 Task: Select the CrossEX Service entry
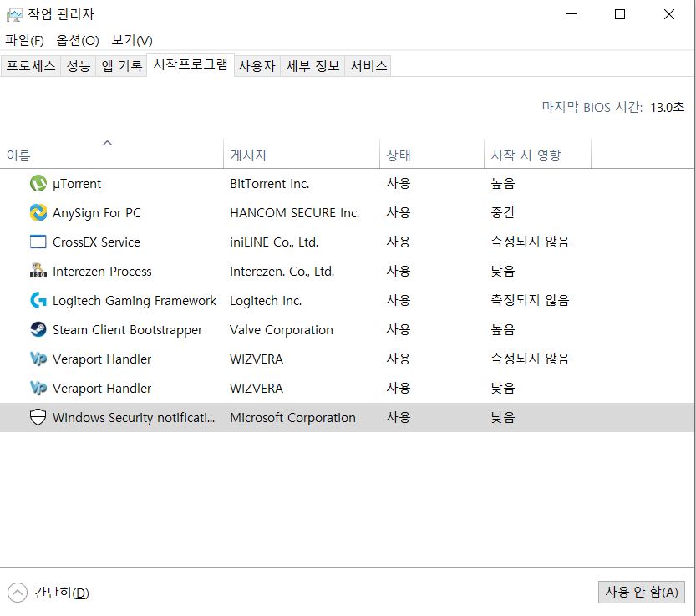pos(96,242)
